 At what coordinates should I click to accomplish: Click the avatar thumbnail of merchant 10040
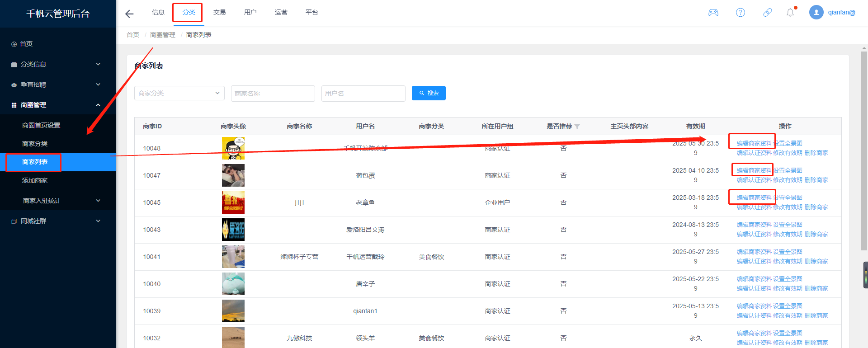coord(233,284)
